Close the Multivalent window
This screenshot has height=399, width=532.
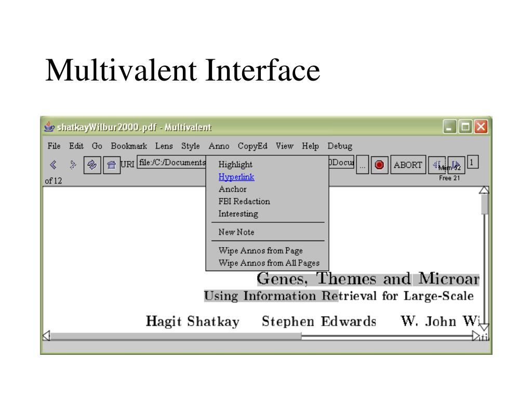coord(481,127)
